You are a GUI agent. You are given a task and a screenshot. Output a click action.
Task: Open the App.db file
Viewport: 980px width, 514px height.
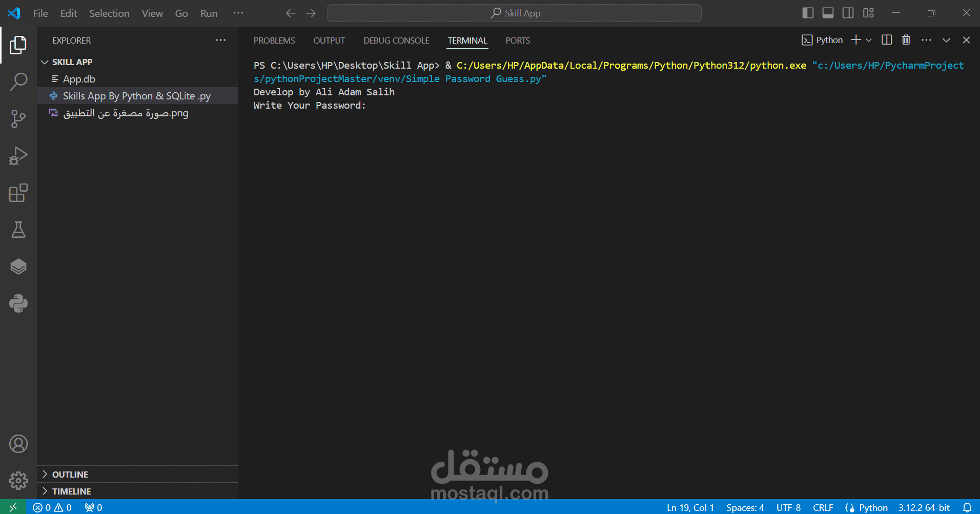coord(137,79)
